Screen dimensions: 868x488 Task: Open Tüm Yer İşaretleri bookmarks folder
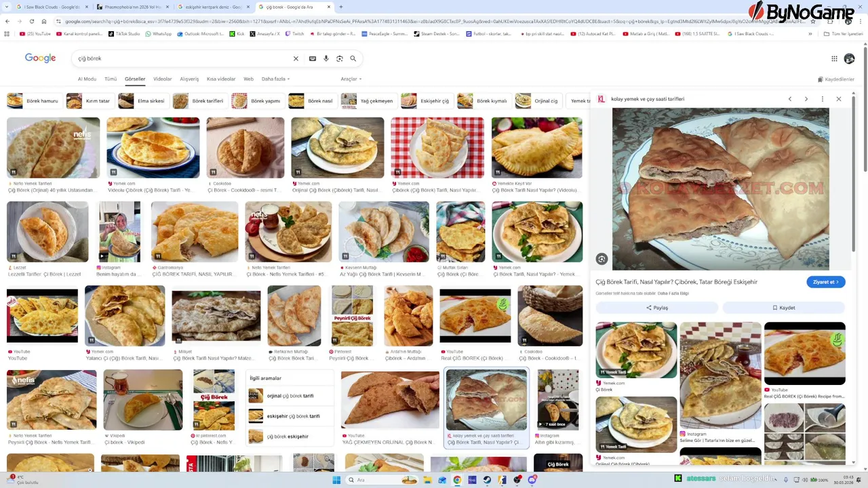tap(844, 33)
